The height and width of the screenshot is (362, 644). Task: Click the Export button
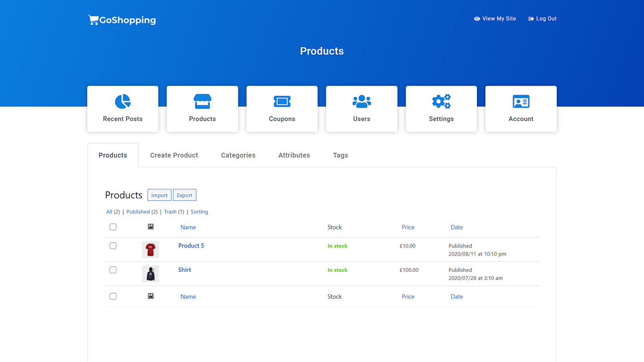coord(184,195)
